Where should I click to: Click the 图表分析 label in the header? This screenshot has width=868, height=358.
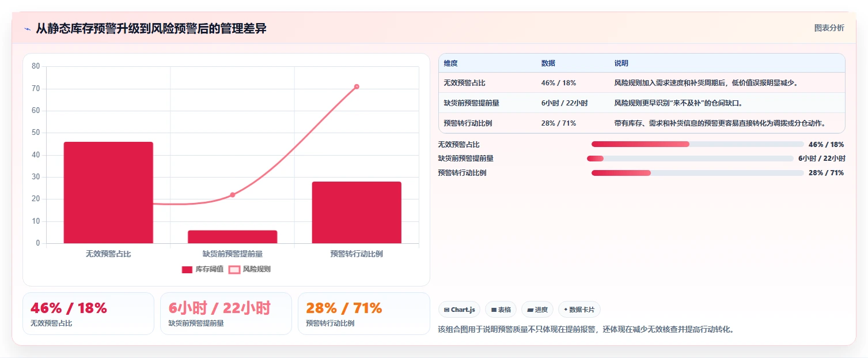click(829, 28)
